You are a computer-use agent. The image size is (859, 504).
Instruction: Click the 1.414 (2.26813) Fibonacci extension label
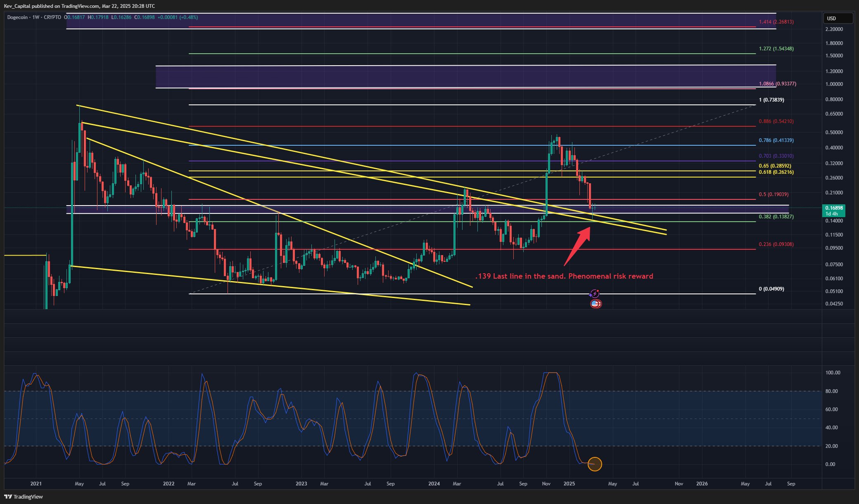(x=776, y=21)
